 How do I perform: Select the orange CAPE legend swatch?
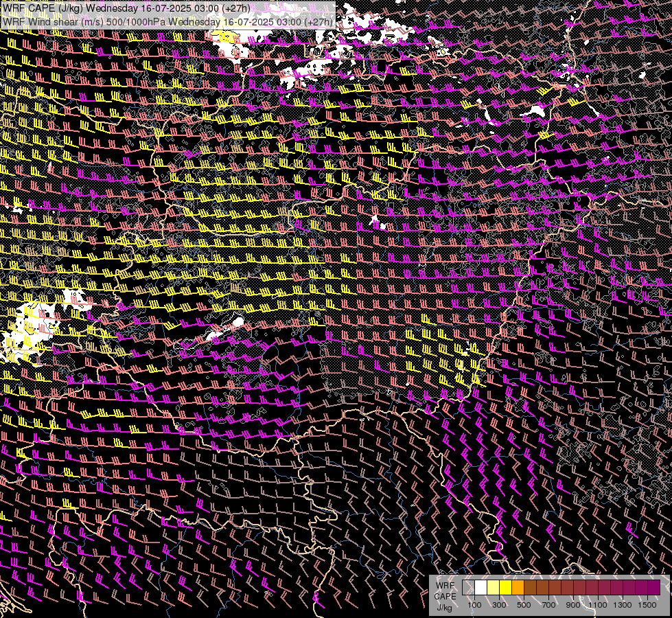518,588
